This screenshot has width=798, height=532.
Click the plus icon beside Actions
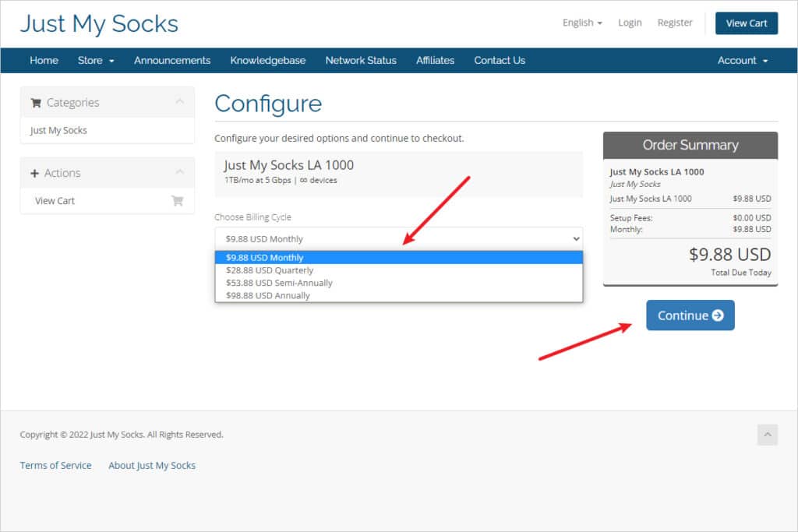[x=34, y=174]
